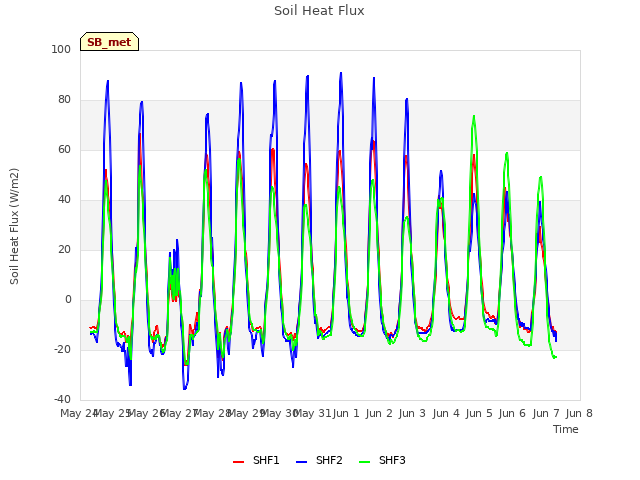Viewport: 640px width, 480px height.
Task: Click the y-axis title Soil Heat Flux (W/m2)
Action: 14,226
